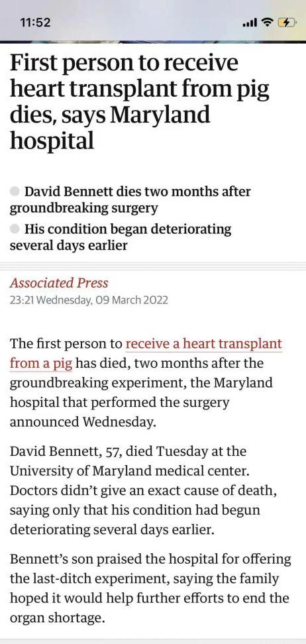Image resolution: width=306 pixels, height=644 pixels.
Task: Tap the paragraph starting 'David Bennett, 57'
Action: tap(135, 490)
